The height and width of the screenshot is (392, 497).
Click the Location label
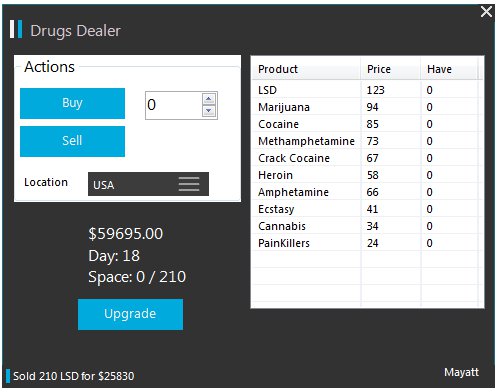coord(46,182)
